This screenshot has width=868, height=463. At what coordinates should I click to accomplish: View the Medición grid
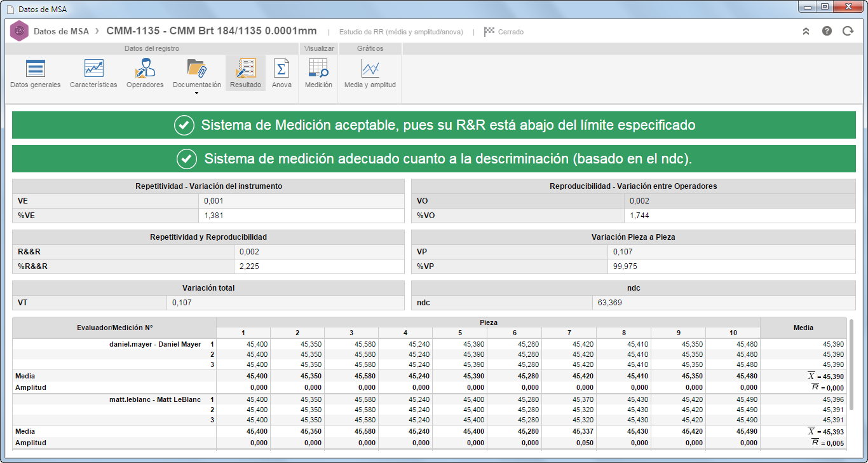click(318, 74)
